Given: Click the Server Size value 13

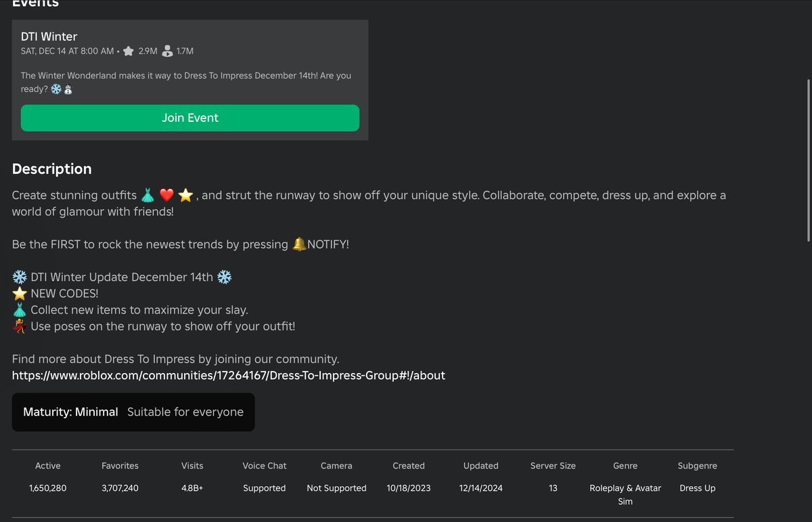Looking at the screenshot, I should (x=553, y=488).
